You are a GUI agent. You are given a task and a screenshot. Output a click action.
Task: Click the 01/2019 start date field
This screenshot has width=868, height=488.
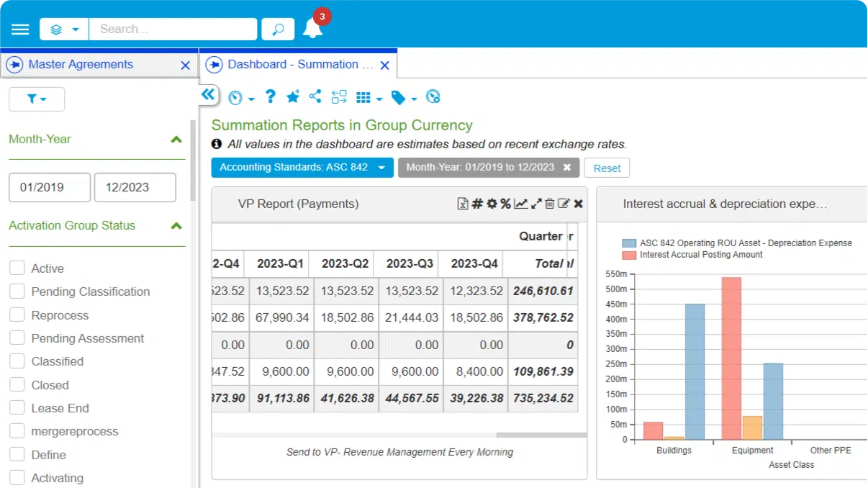pos(50,187)
